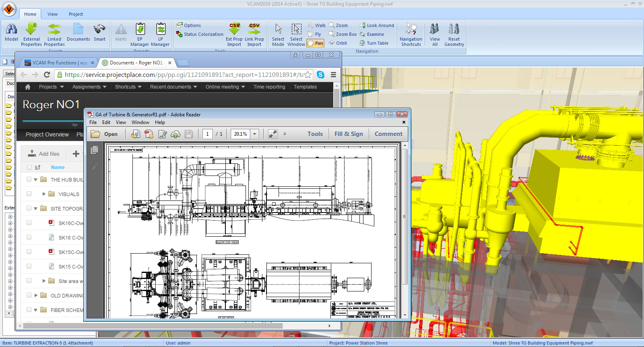Click the Fill & Sign button
The image size is (644, 347).
pyautogui.click(x=349, y=134)
